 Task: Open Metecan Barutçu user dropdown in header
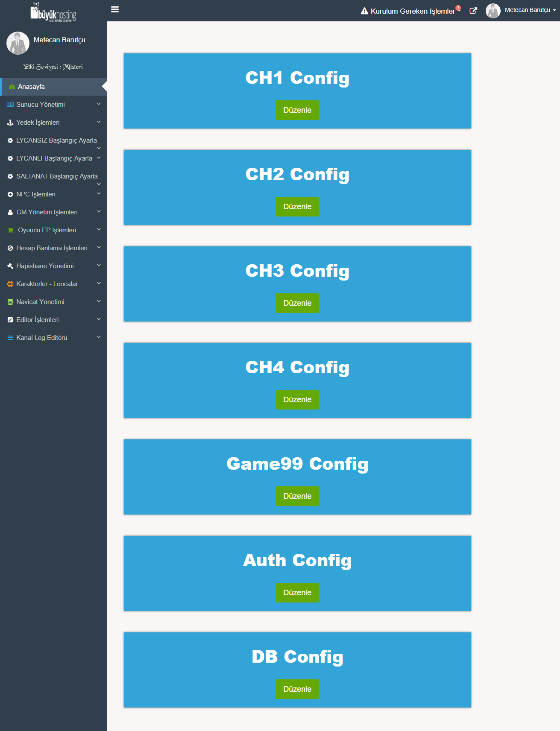tap(530, 10)
